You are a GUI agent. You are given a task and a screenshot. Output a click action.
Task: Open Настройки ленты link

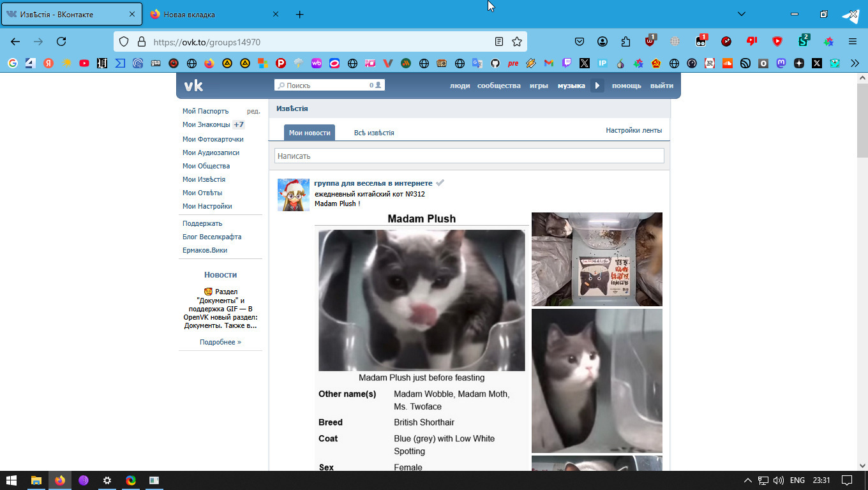[634, 130]
